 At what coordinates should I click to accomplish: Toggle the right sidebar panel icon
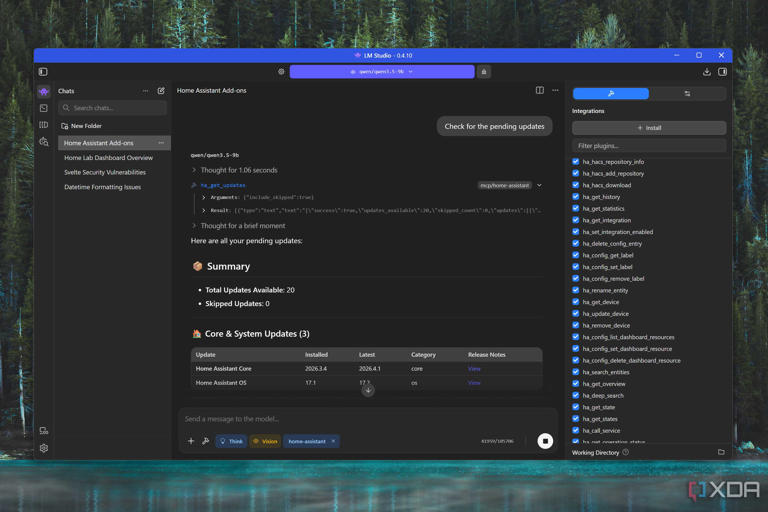[723, 72]
